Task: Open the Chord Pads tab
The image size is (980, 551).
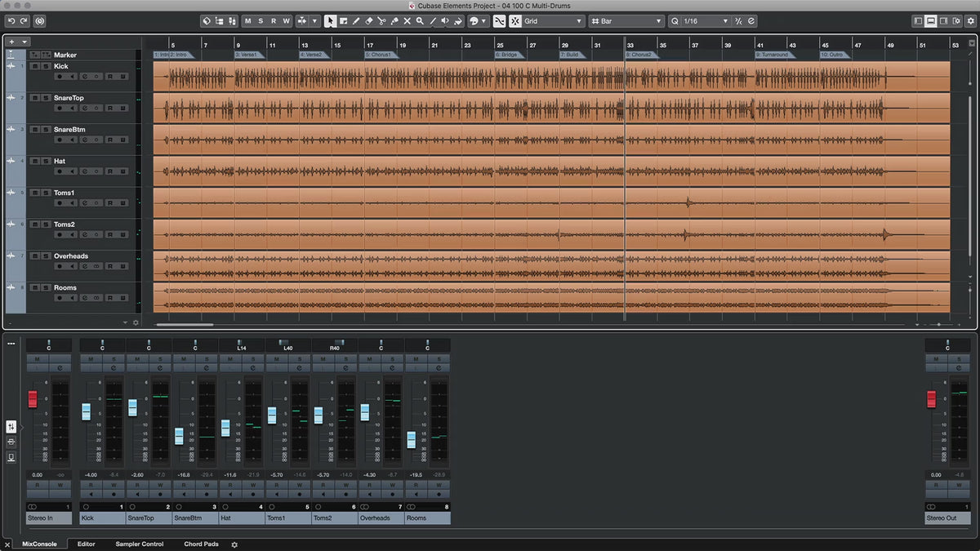Action: (x=201, y=544)
